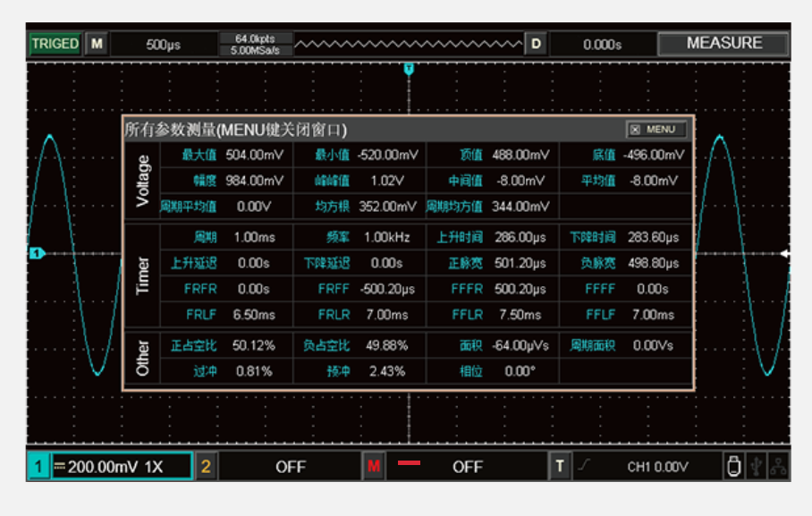Click the 1.00ms period value

[x=254, y=237]
